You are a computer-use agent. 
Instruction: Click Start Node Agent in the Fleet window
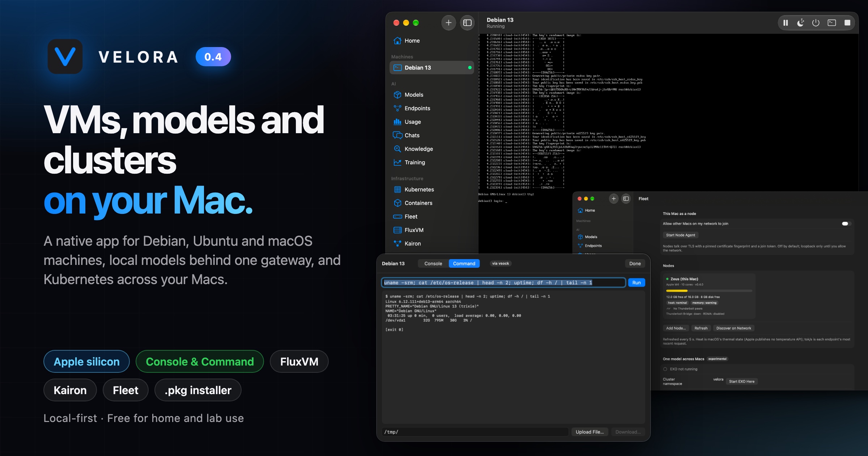681,235
